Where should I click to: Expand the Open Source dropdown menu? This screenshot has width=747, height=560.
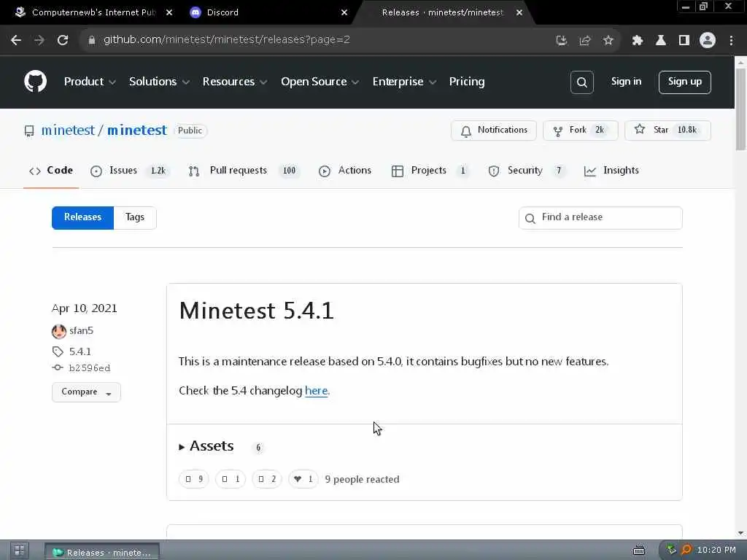pos(320,82)
